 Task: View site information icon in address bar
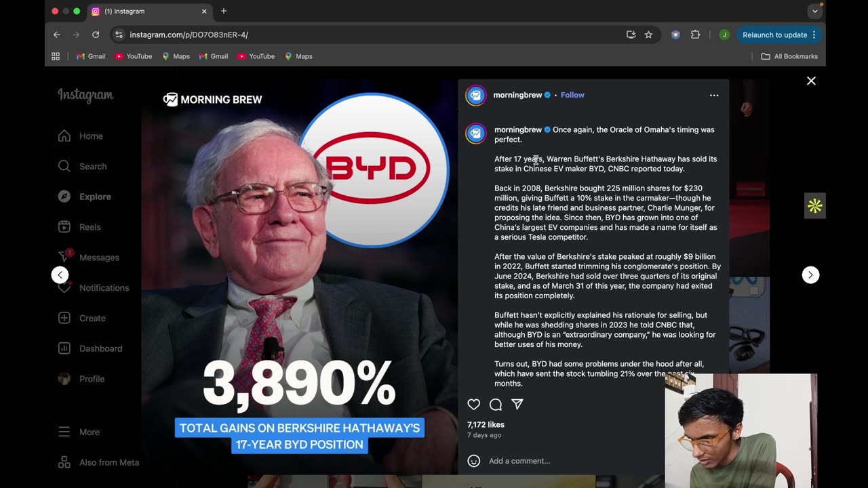coord(119,35)
